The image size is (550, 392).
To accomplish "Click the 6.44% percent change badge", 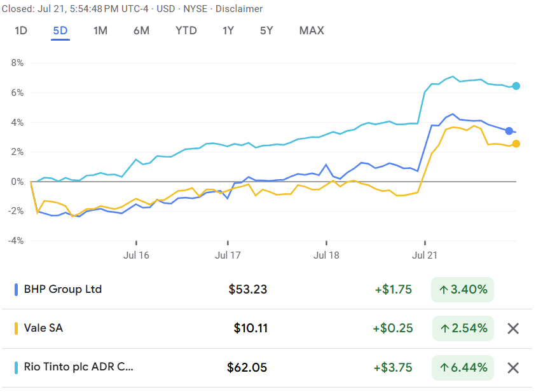I will click(463, 368).
